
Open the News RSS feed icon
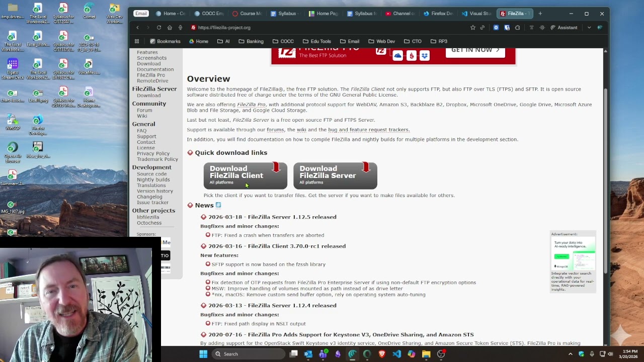point(218,205)
